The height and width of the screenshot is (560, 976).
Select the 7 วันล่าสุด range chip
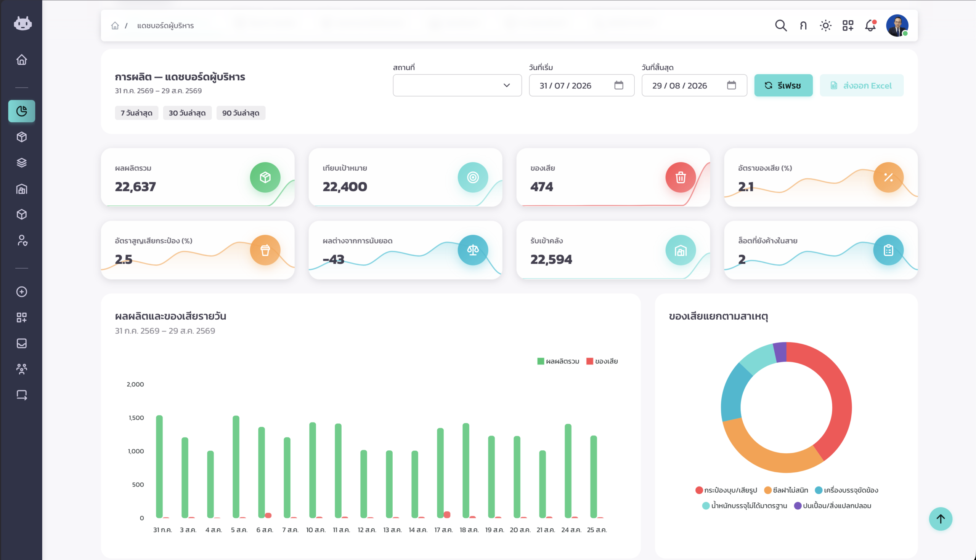[136, 113]
